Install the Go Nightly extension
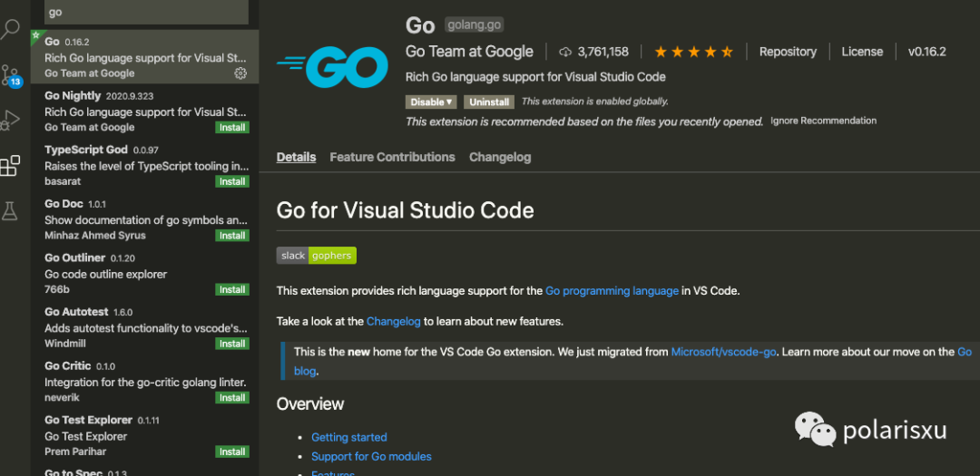Screen dimensions: 980x476 click(232, 128)
